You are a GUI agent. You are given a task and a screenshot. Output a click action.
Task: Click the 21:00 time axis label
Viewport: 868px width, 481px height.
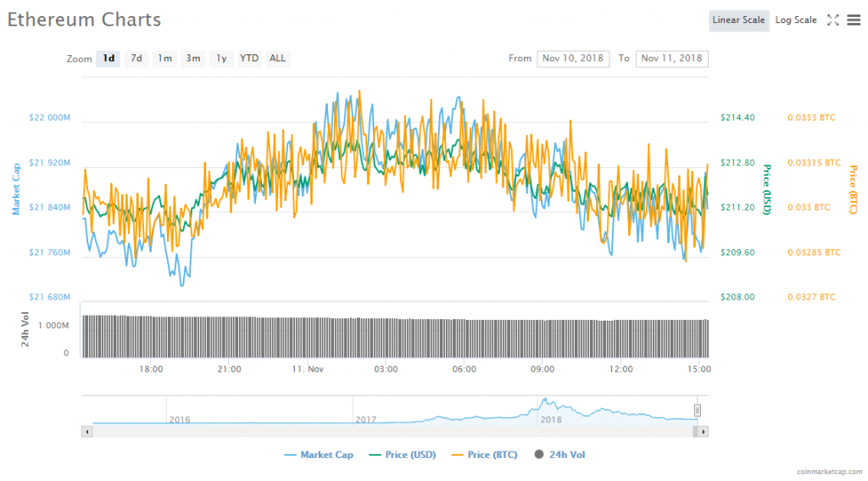click(229, 369)
